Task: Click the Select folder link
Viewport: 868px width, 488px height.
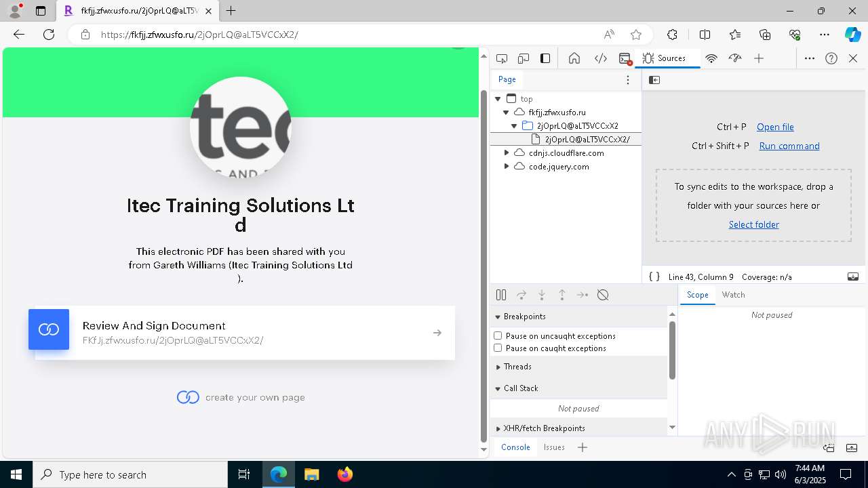Action: tap(753, 224)
